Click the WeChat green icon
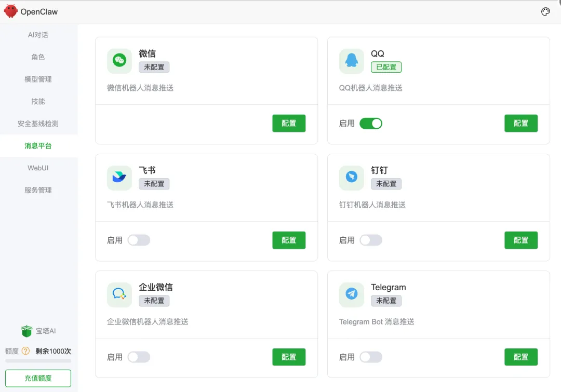Screen dimensions: 561x392 119,61
